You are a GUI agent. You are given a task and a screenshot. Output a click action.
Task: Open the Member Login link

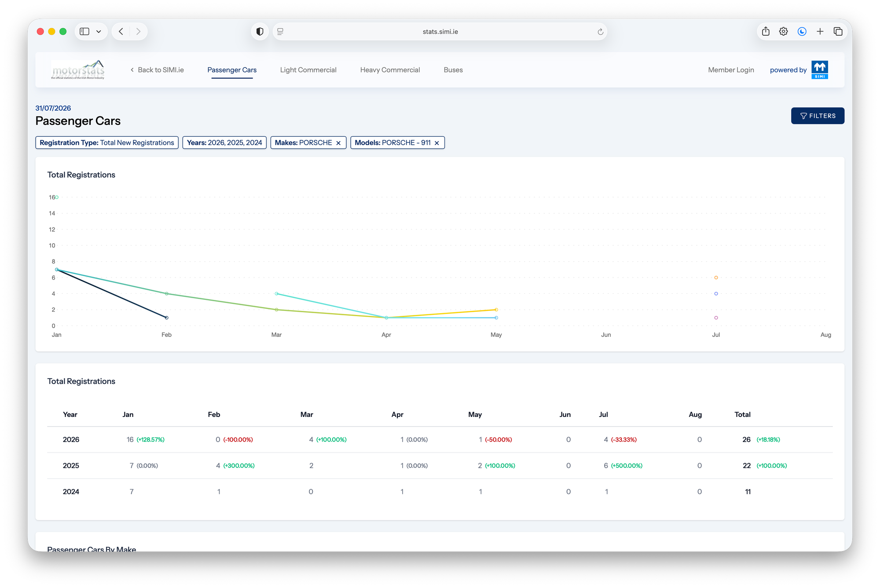(731, 70)
